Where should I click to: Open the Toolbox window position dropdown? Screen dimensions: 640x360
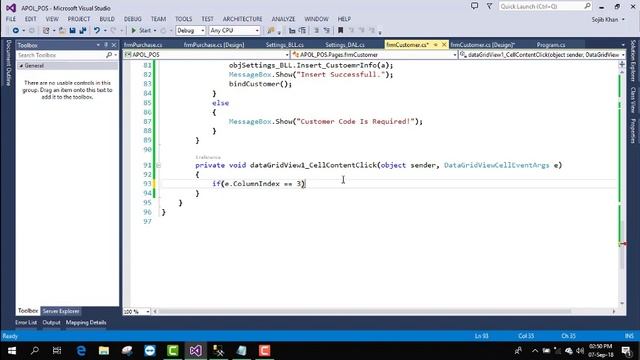98,45
